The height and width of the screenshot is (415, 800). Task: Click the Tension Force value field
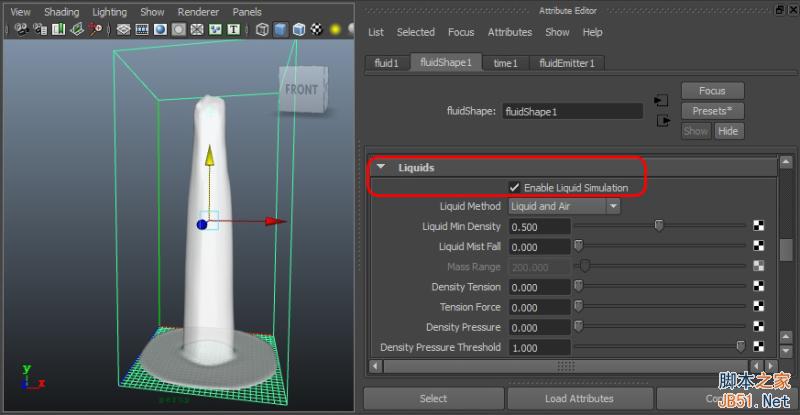[x=539, y=307]
